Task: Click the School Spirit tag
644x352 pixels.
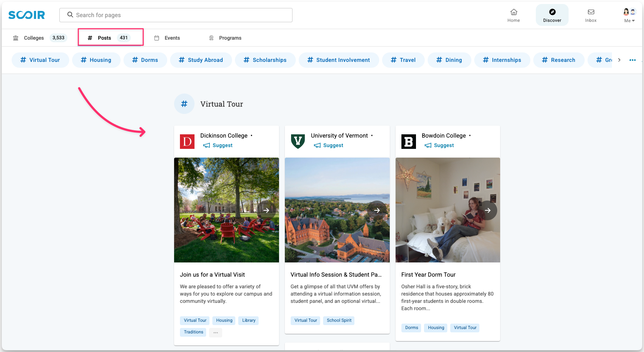Action: pyautogui.click(x=339, y=320)
